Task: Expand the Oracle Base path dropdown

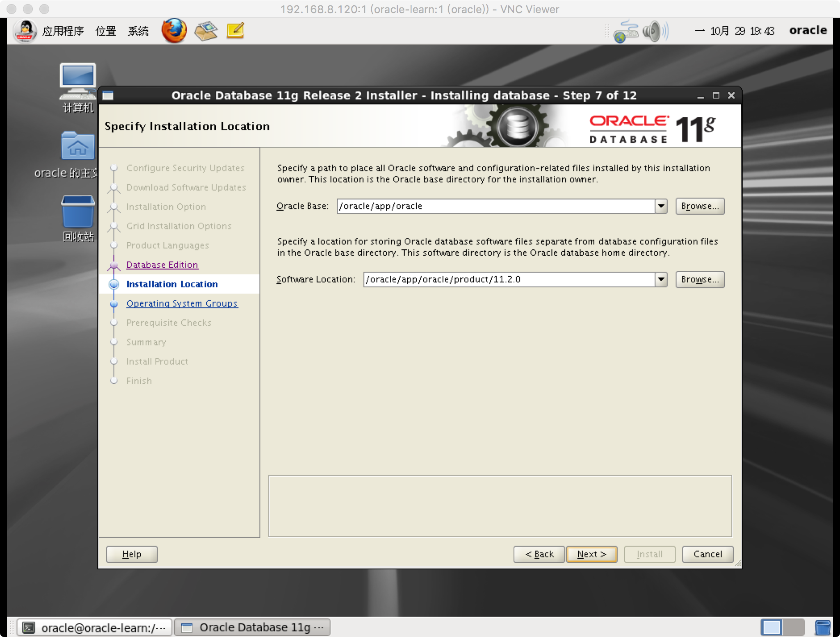Action: click(661, 206)
